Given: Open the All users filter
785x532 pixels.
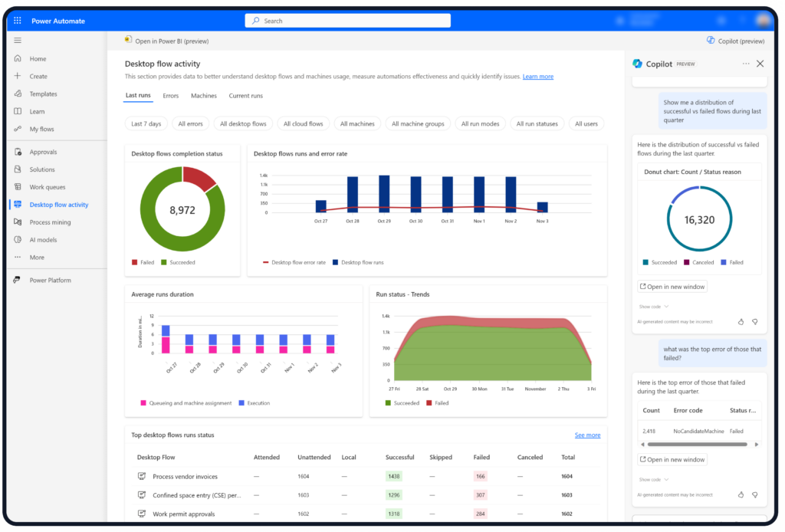Looking at the screenshot, I should point(586,123).
